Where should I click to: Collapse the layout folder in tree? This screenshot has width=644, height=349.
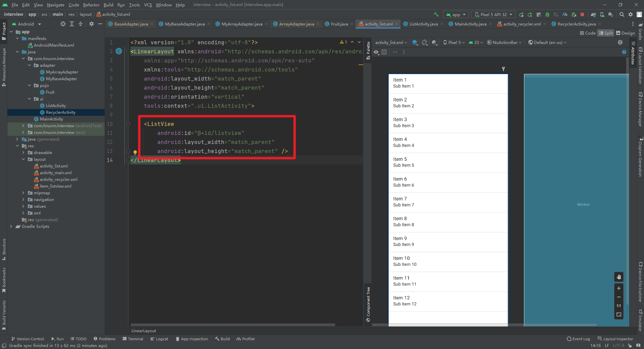tap(23, 159)
